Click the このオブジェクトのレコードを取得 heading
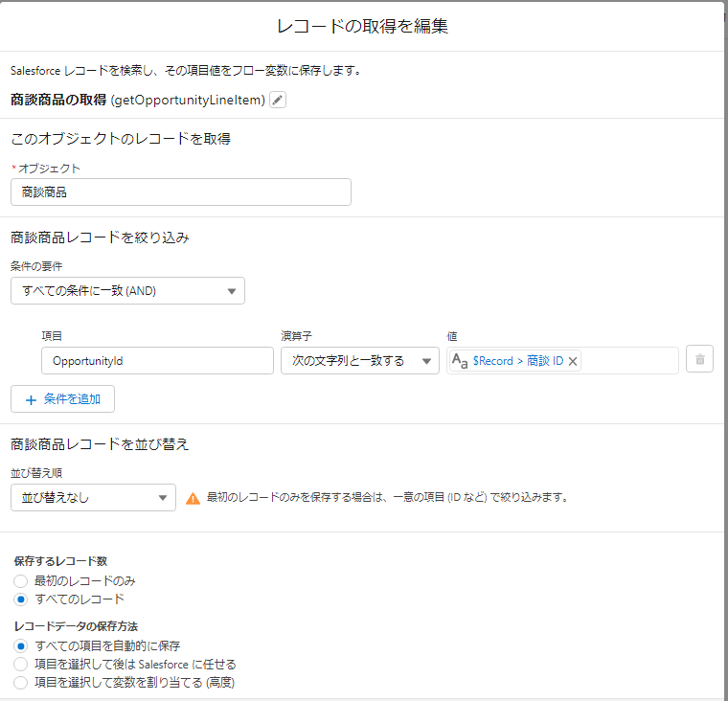Image resolution: width=728 pixels, height=701 pixels. [x=121, y=139]
